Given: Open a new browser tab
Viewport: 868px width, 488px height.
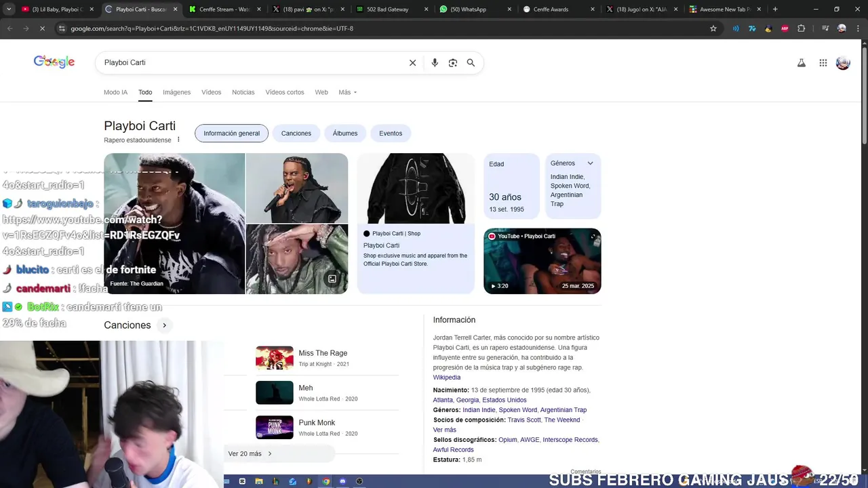Looking at the screenshot, I should (x=775, y=9).
